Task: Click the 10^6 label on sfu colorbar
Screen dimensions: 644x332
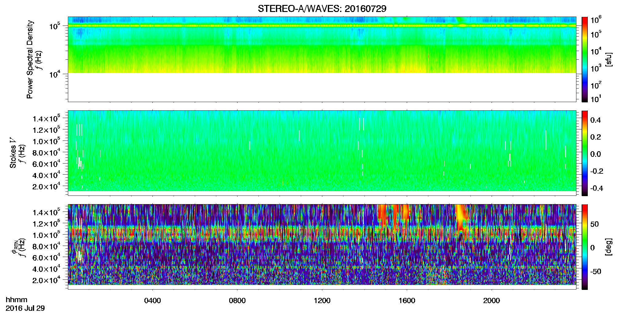Action: (x=596, y=20)
